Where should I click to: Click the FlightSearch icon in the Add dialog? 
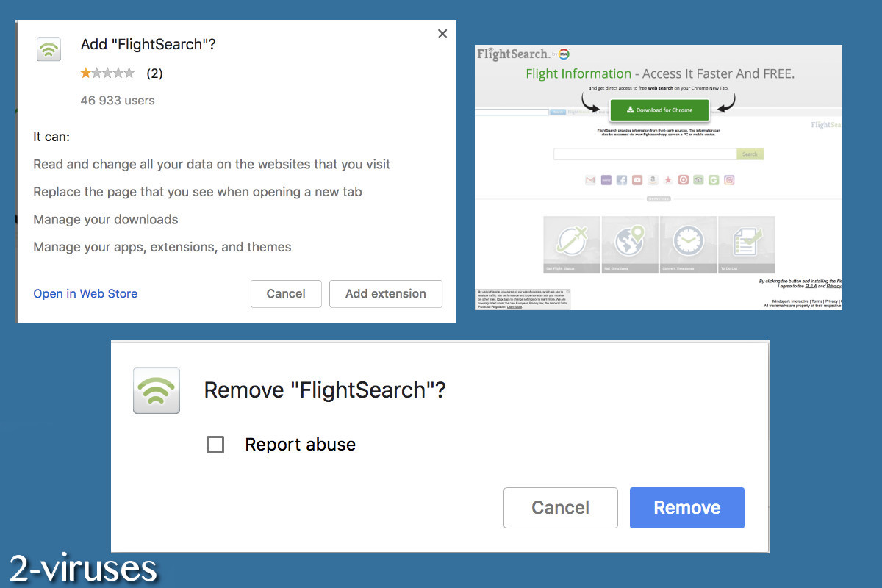tap(49, 49)
